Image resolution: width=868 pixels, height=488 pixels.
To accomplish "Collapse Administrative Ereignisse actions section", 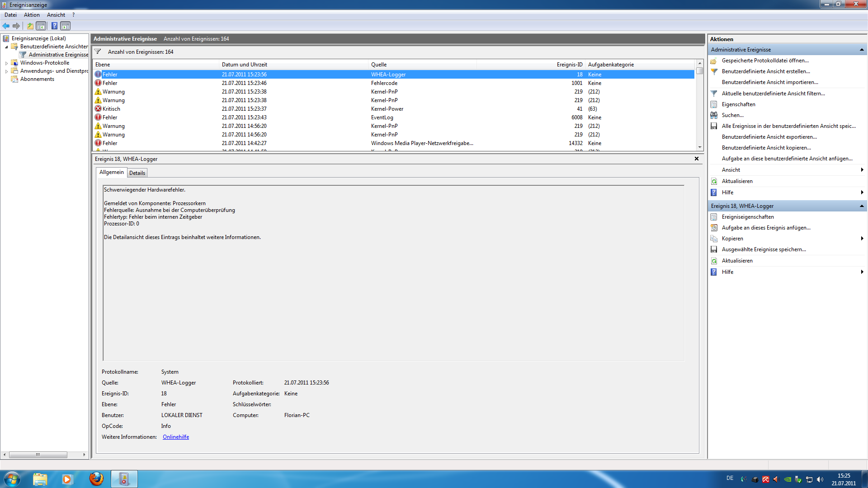I will point(862,50).
